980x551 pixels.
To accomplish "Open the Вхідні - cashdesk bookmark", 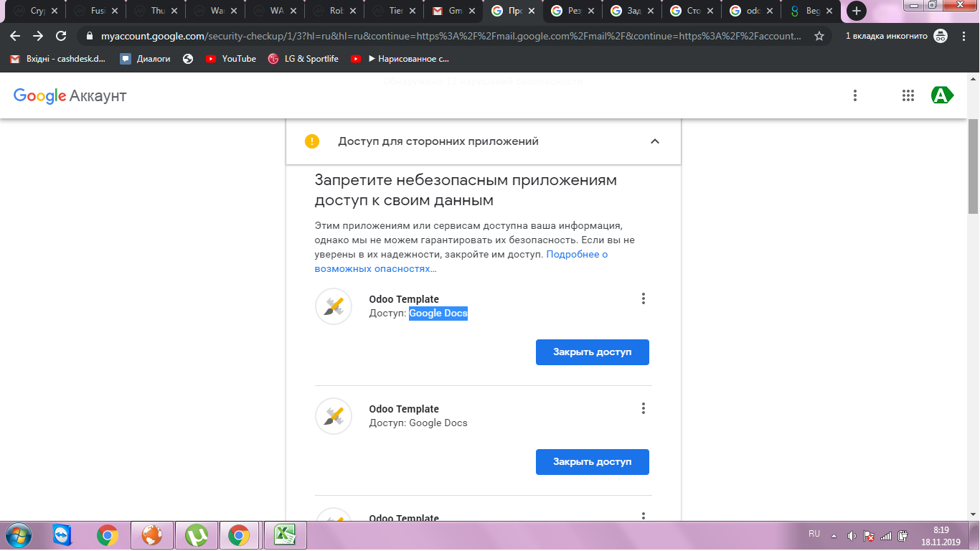I will tap(57, 59).
